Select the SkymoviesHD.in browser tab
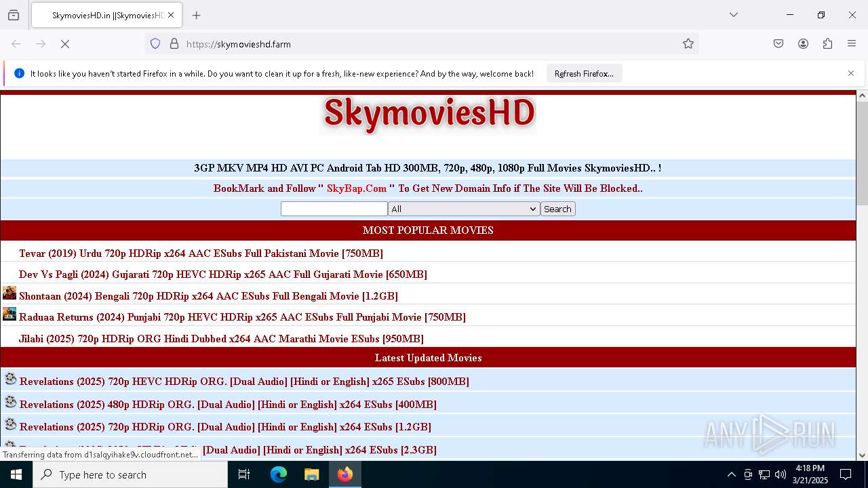The height and width of the screenshot is (488, 868). 106,15
